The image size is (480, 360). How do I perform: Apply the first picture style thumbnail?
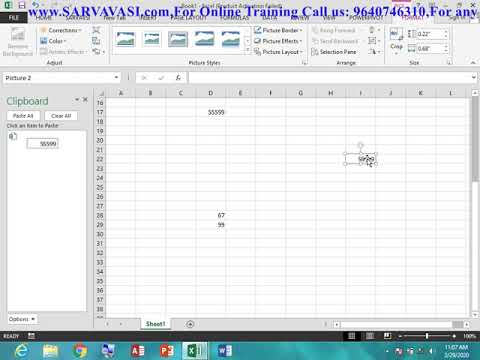125,39
